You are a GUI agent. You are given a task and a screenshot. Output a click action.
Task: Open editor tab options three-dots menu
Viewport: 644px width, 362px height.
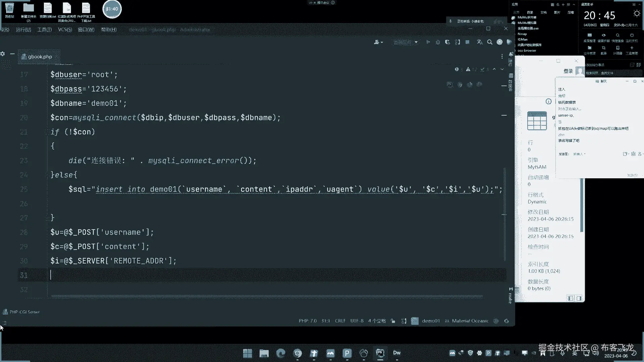(502, 56)
